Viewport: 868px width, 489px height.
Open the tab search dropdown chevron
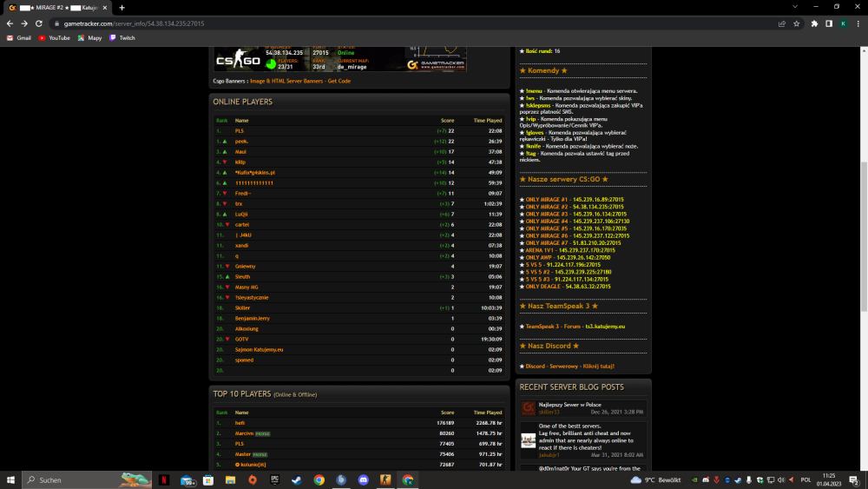point(795,7)
